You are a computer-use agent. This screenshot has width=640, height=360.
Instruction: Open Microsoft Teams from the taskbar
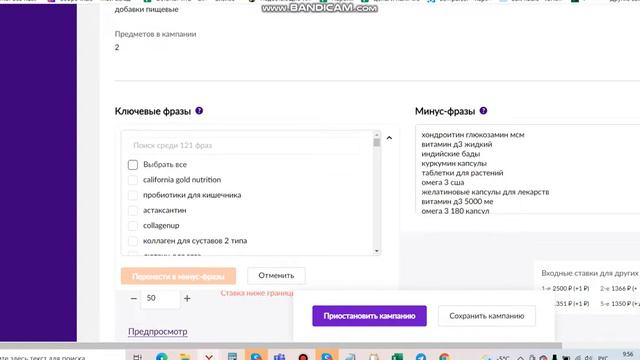(280, 357)
